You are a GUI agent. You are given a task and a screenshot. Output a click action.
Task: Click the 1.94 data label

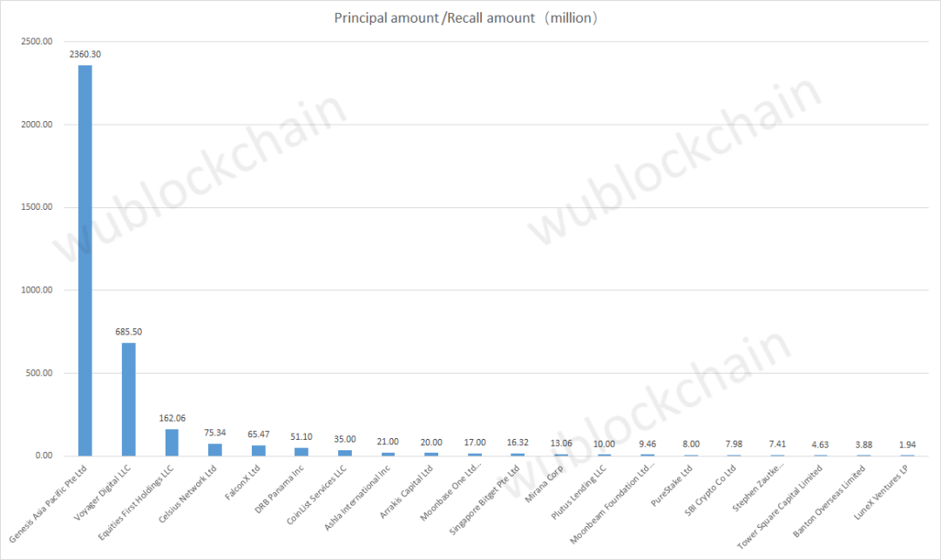(907, 444)
